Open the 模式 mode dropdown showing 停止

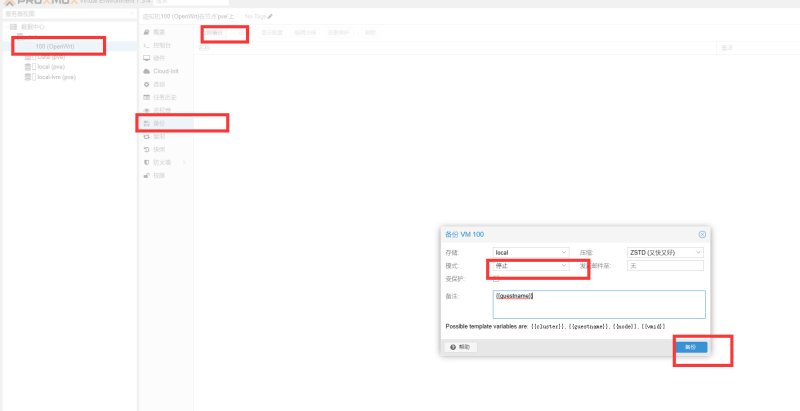click(x=531, y=266)
